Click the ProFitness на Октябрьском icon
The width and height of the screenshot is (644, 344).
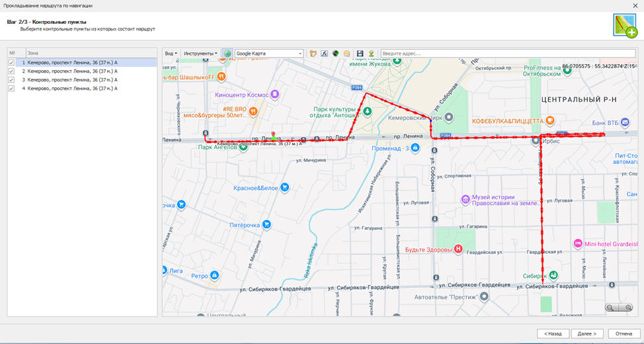coord(567,70)
